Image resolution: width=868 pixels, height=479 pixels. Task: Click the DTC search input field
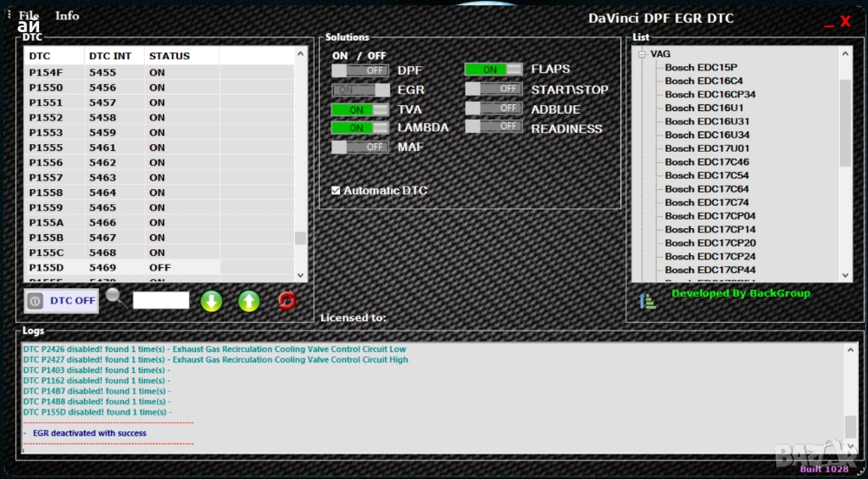coord(161,300)
